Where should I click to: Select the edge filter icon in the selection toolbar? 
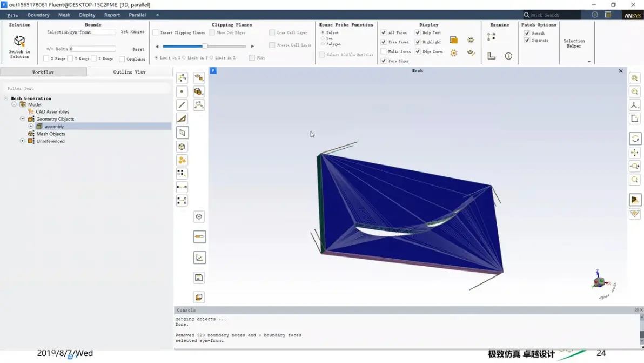[x=182, y=105]
